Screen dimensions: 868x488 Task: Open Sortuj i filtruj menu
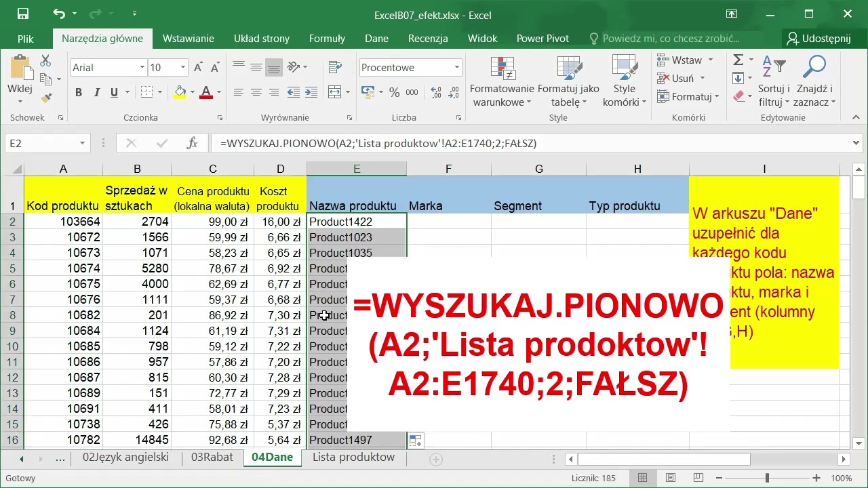[774, 81]
